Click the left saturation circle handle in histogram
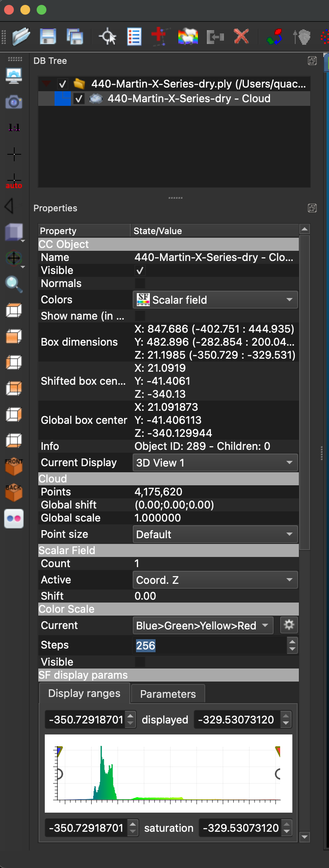 59,774
